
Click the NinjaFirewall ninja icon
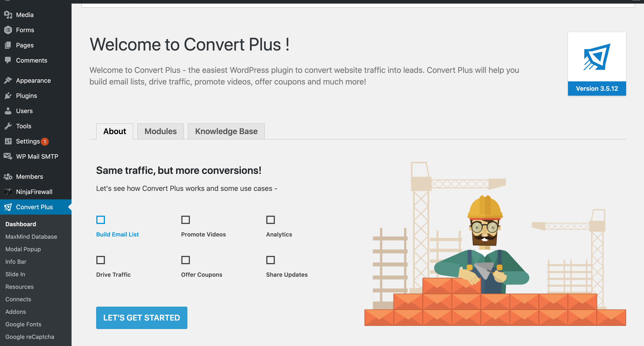tap(8, 192)
